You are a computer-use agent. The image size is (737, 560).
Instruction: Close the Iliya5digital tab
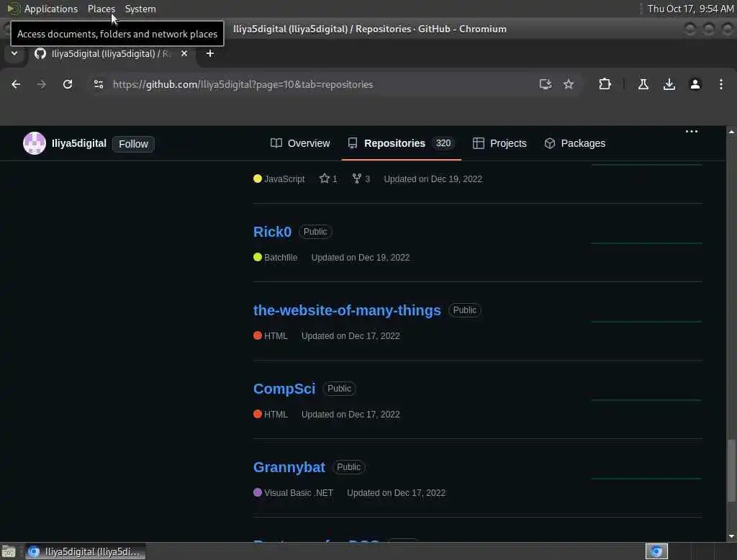pos(184,53)
